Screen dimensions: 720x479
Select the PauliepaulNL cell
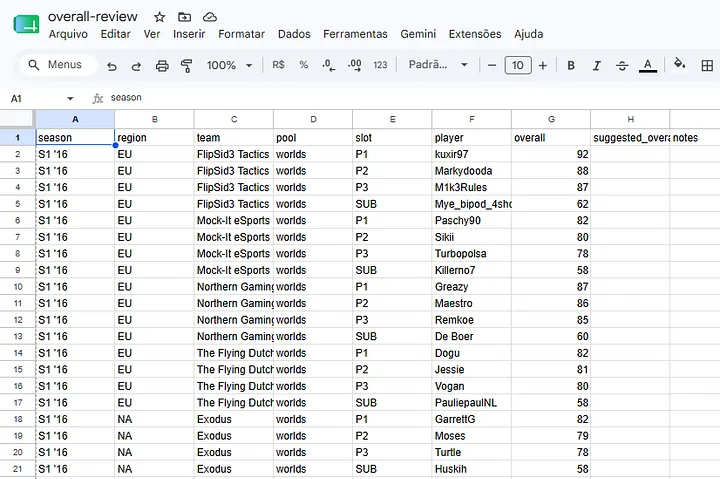tap(472, 403)
